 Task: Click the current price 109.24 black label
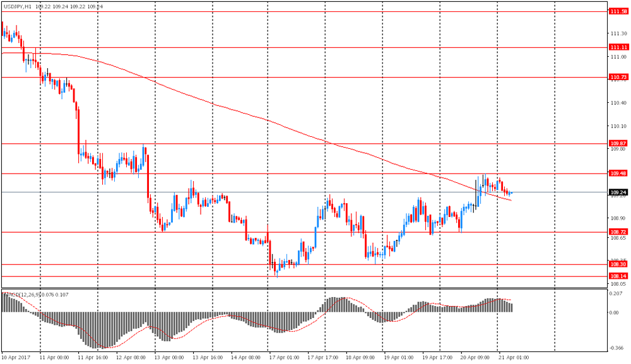tap(618, 192)
